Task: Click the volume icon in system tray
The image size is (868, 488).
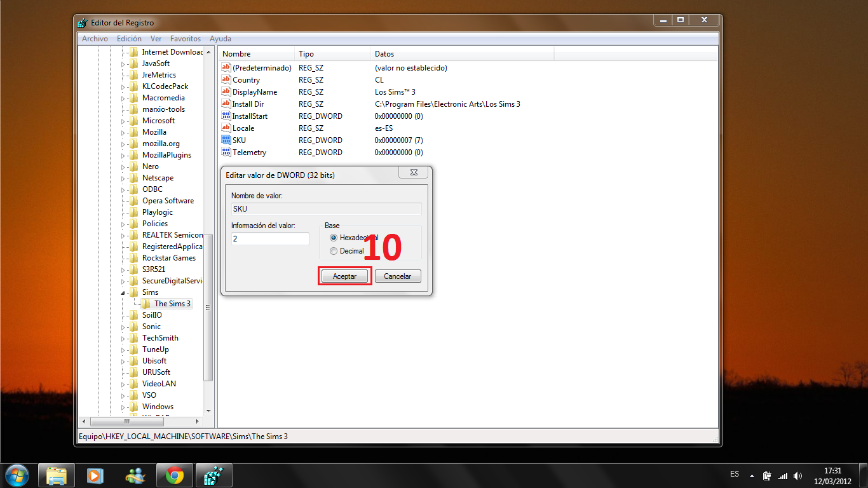Action: [x=798, y=475]
